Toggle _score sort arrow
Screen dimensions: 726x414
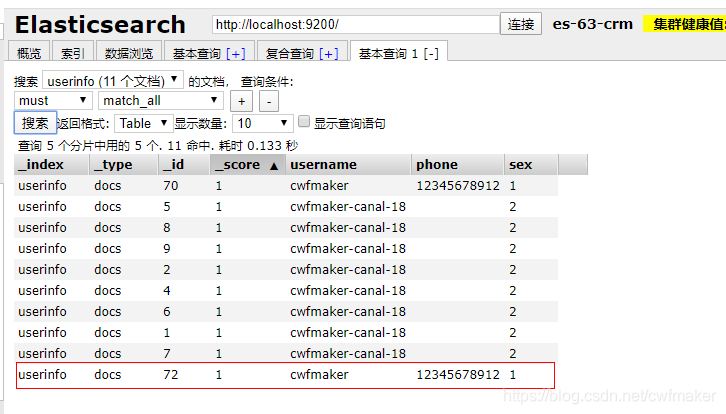[x=274, y=166]
